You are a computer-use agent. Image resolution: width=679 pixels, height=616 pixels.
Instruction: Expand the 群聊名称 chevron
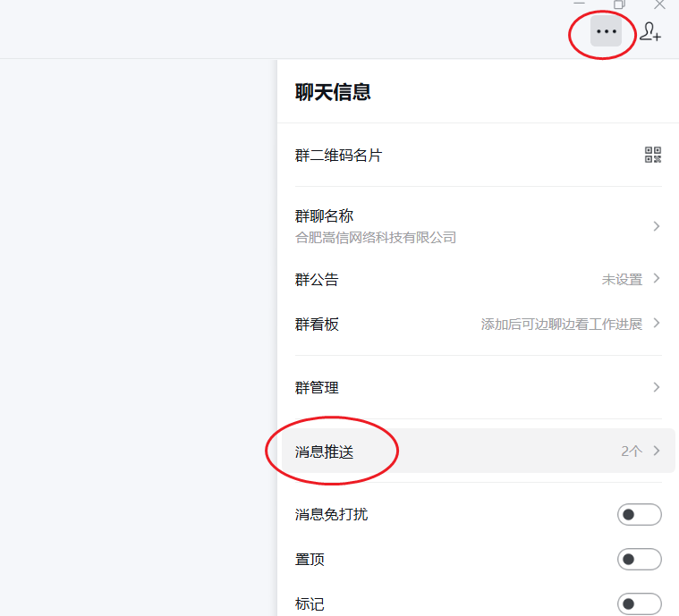tap(657, 226)
